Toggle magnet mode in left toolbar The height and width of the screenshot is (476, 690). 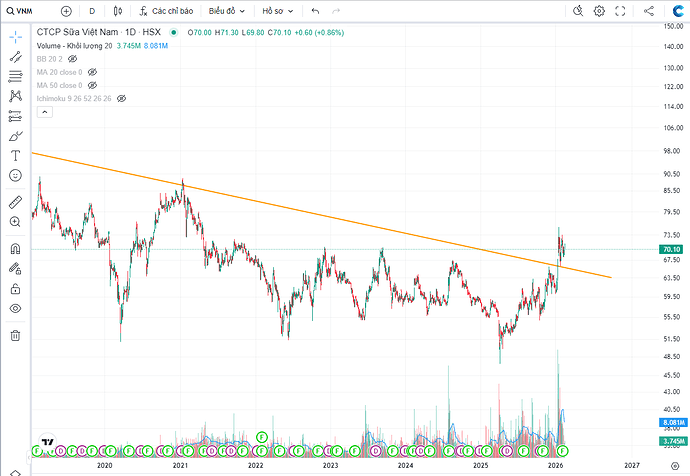[x=15, y=248]
